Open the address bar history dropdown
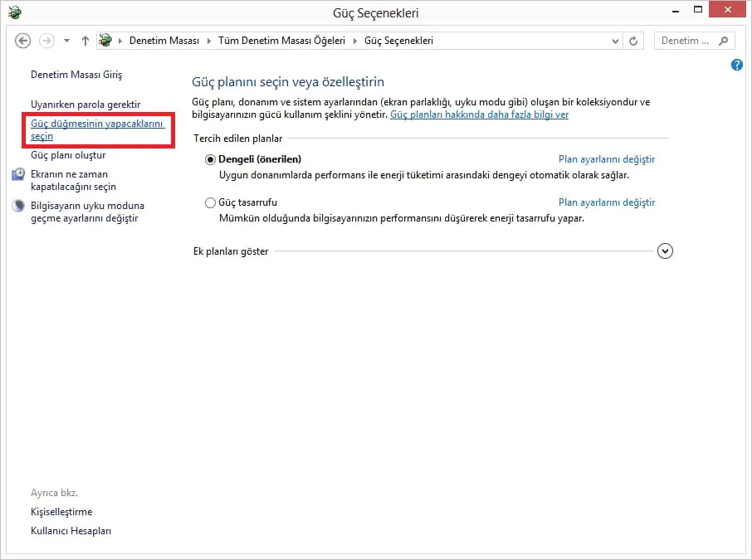 (x=615, y=40)
